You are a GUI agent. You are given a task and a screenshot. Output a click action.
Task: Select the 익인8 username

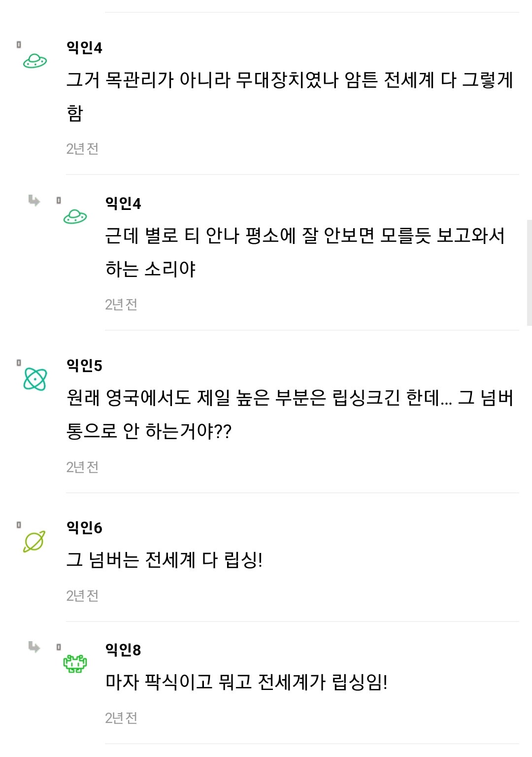click(x=123, y=650)
